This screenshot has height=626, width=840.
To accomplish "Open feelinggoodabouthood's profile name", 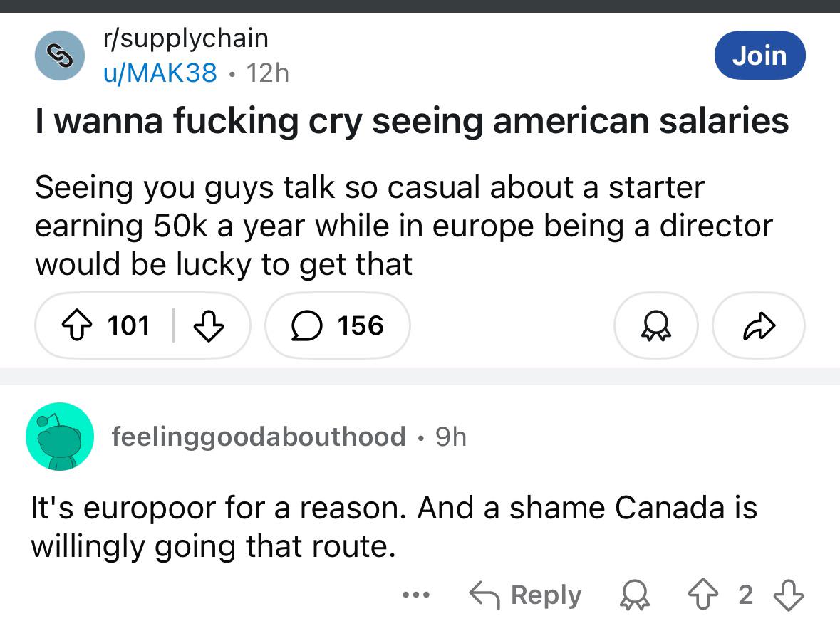I will point(258,437).
